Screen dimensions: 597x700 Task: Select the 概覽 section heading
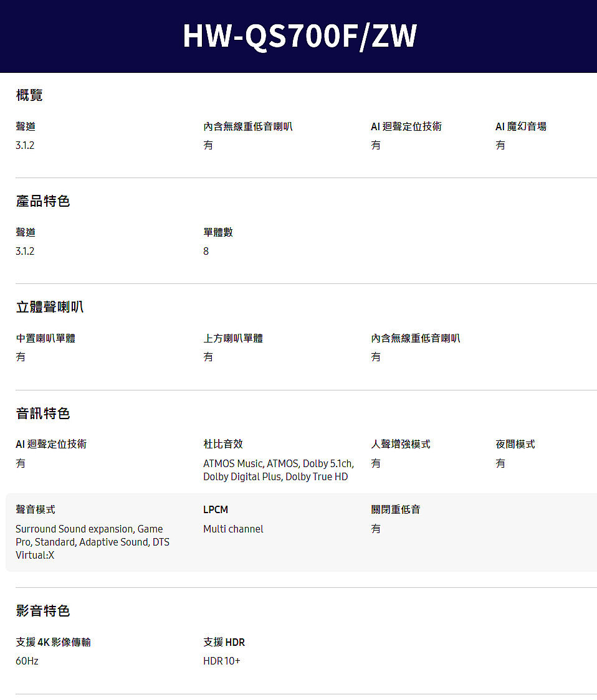(x=29, y=95)
